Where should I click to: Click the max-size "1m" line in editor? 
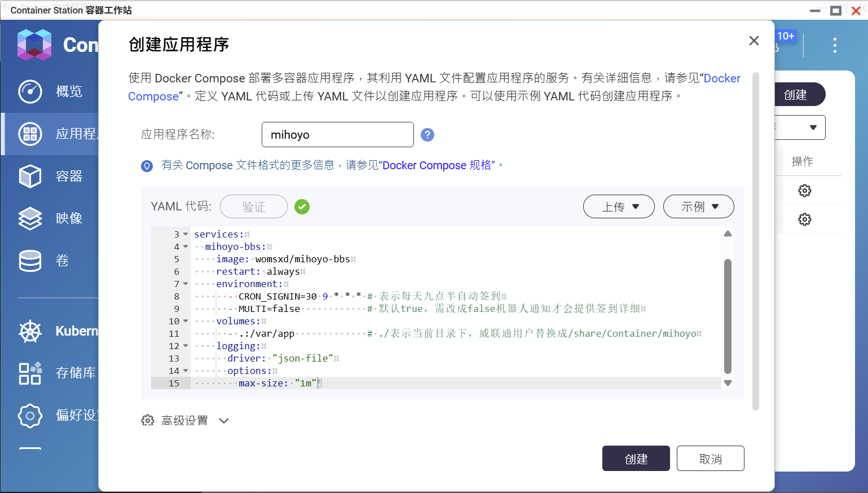pos(457,383)
